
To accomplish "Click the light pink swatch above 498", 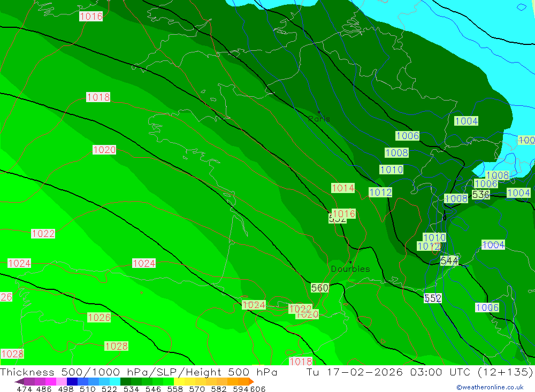I will click(62, 381).
